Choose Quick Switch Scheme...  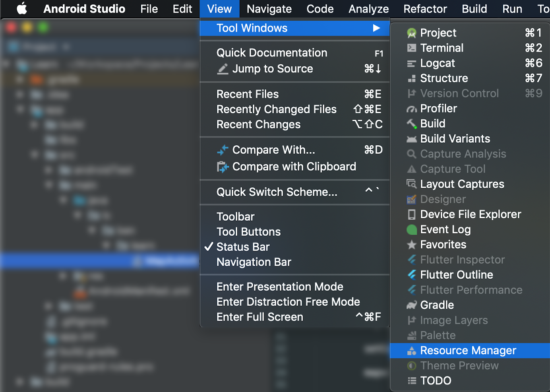(294, 192)
